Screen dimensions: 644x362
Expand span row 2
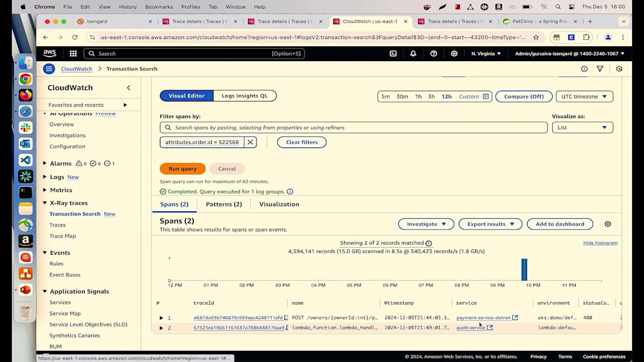[x=161, y=328]
